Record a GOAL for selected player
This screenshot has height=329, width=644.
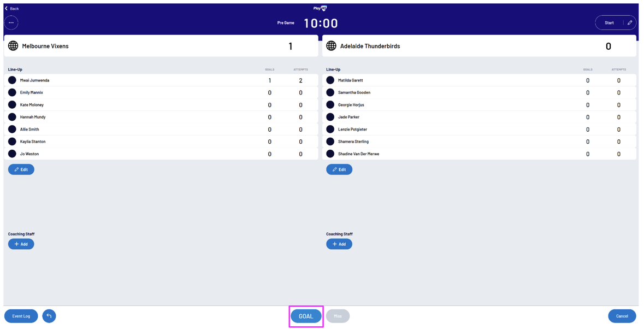[306, 316]
